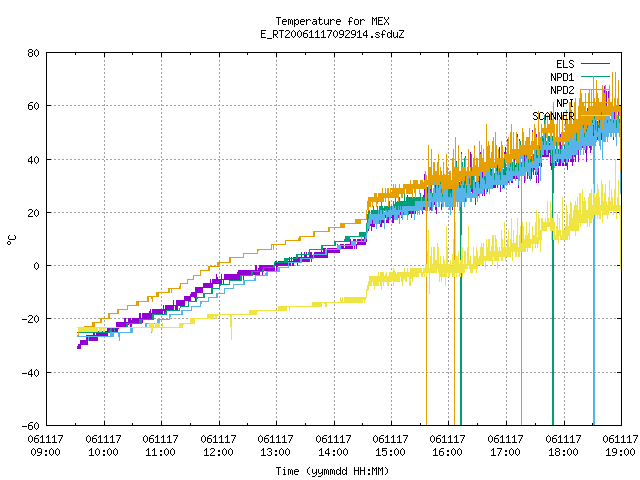
Task: Click the y-axis label -60
Action: [x=31, y=426]
